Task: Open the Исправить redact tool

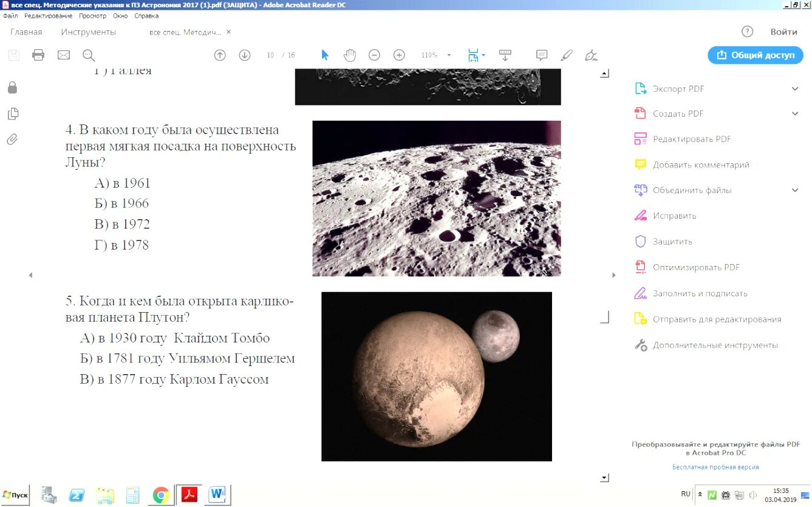Action: 674,216
